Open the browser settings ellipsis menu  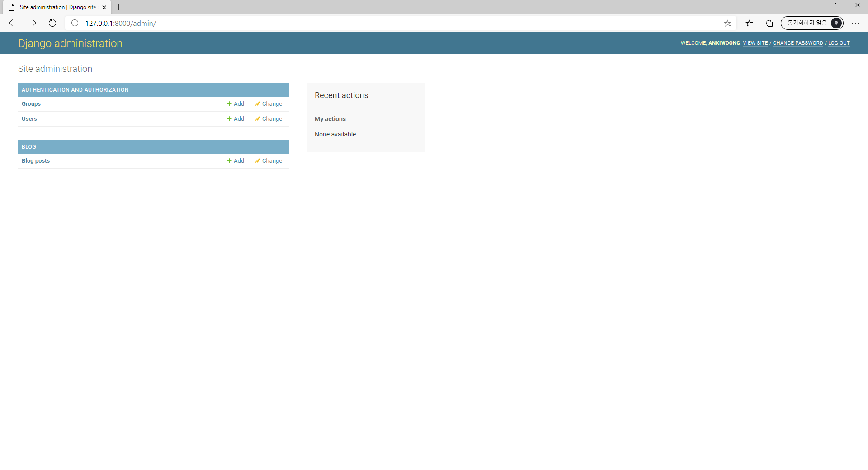pos(855,23)
